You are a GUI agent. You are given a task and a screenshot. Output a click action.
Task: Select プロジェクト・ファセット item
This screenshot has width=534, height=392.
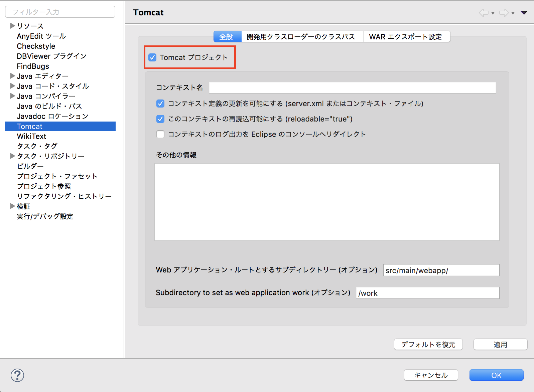pyautogui.click(x=57, y=176)
